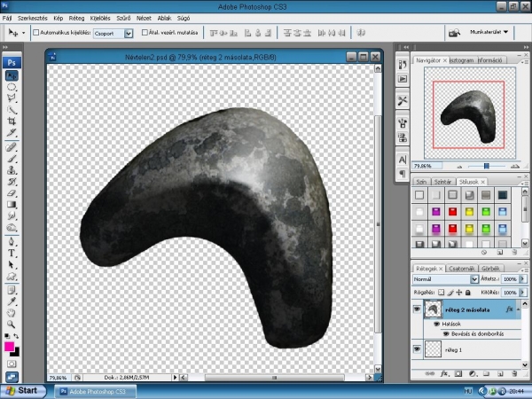Screen dimensions: 532x399
Task: Click the Start button
Action: click(22, 391)
